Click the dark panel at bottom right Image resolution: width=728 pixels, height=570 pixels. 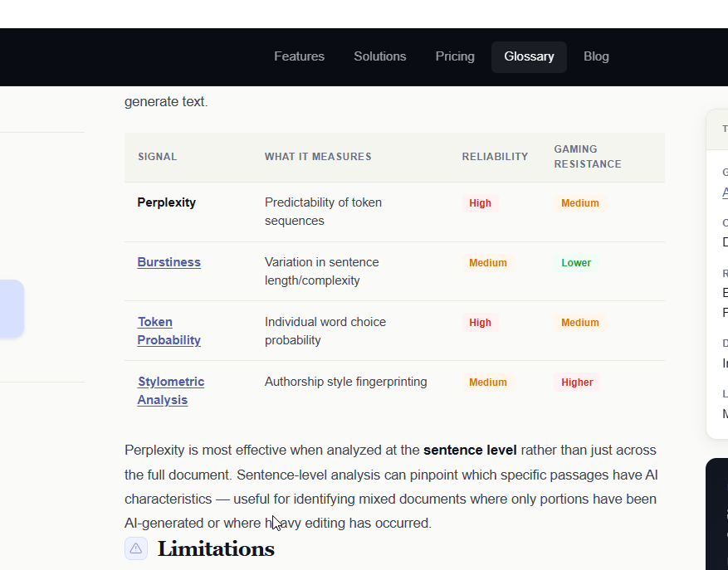[717, 514]
